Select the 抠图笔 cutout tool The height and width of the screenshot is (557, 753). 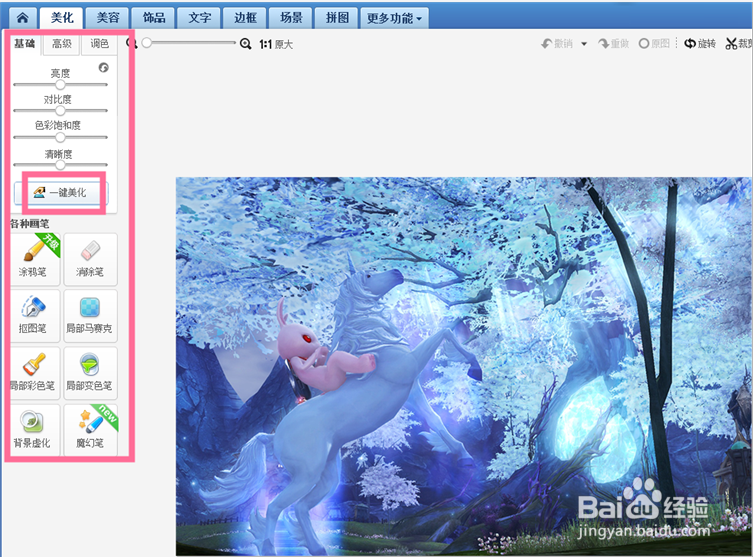tap(34, 316)
